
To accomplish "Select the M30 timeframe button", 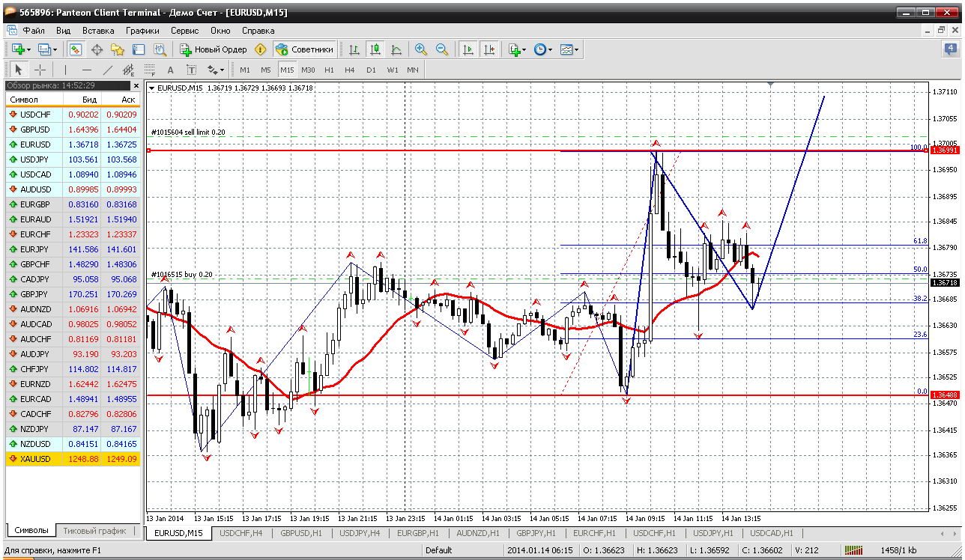I will pyautogui.click(x=308, y=70).
